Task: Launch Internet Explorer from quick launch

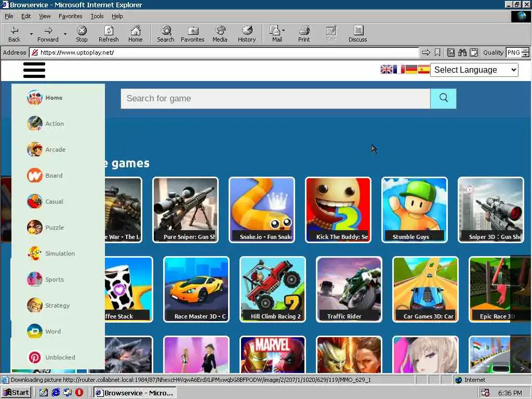Action: [56, 393]
